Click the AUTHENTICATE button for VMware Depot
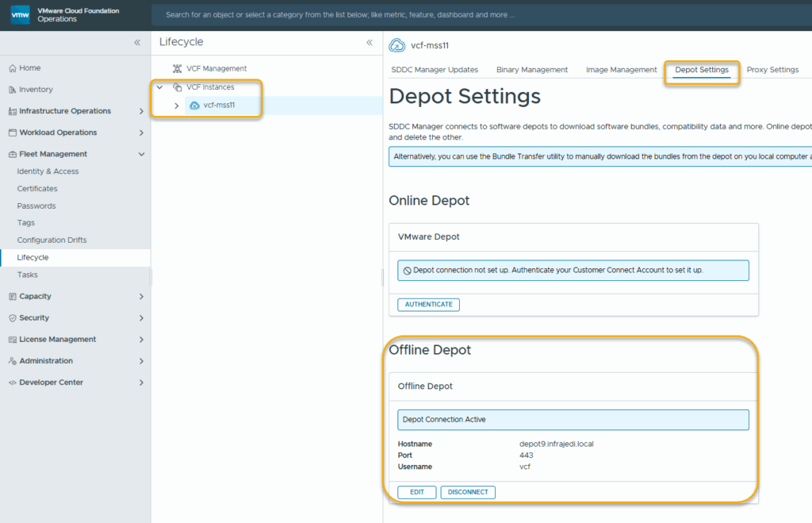Image resolution: width=812 pixels, height=523 pixels. tap(428, 305)
